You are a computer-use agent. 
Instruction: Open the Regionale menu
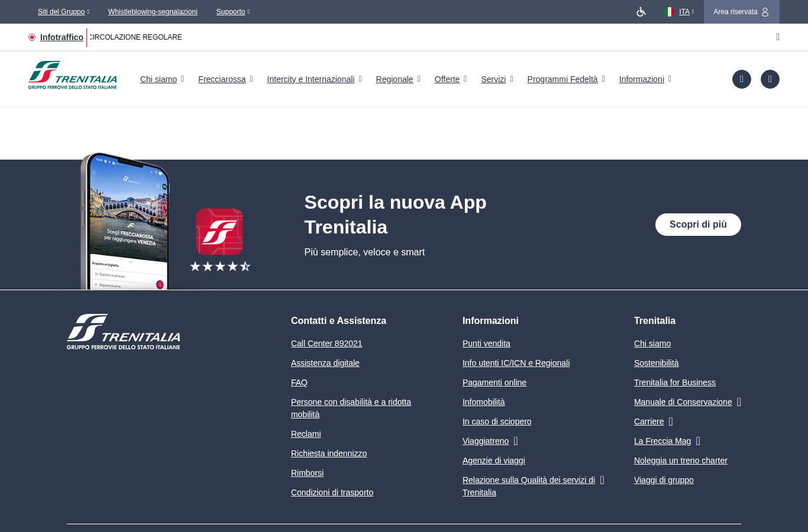point(398,79)
